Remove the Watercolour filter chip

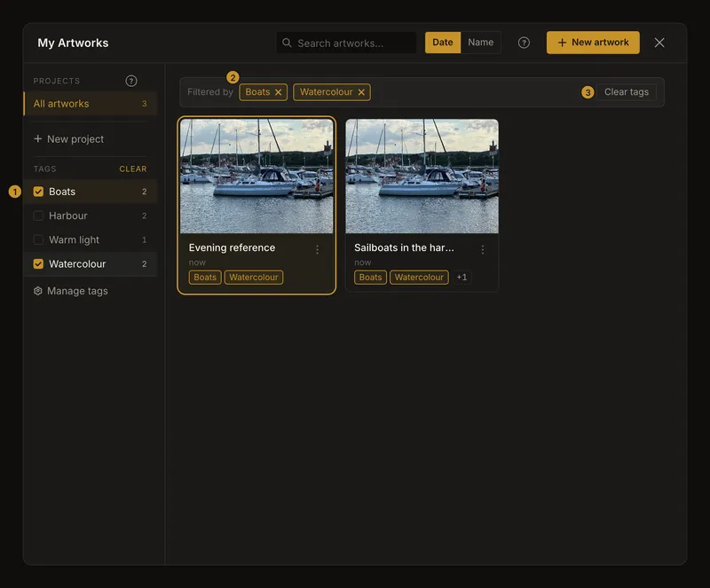click(x=361, y=92)
